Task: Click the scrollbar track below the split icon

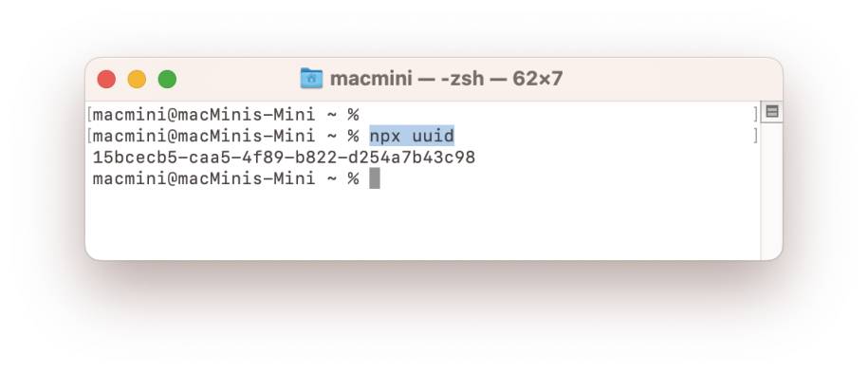Action: point(771,191)
